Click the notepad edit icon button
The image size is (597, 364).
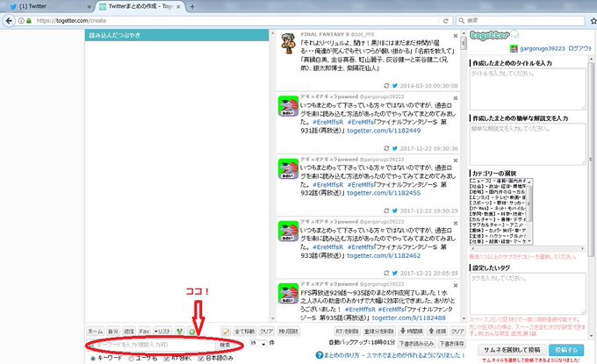(226, 332)
